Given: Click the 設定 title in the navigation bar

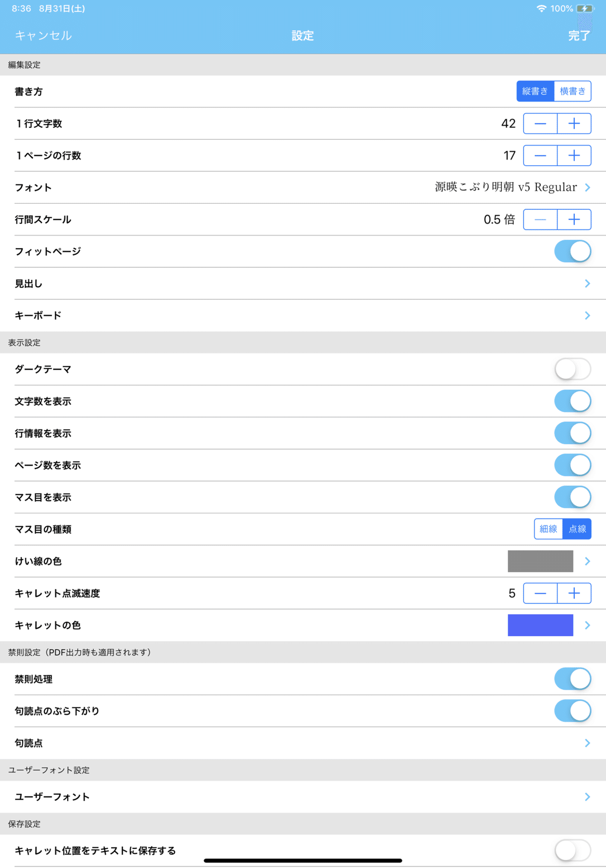Looking at the screenshot, I should coord(303,35).
